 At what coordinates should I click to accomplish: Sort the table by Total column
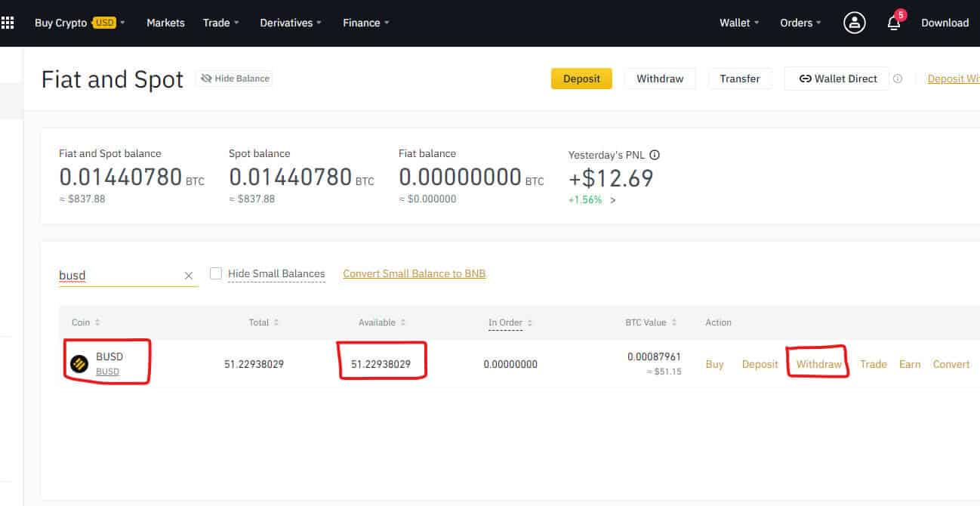click(263, 322)
